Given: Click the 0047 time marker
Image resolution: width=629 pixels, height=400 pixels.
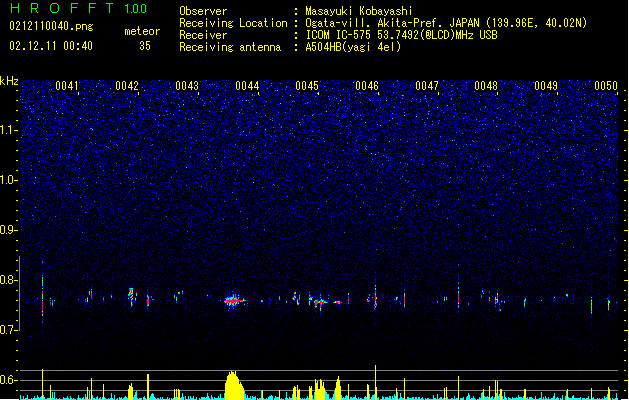Looking at the screenshot, I should click(x=427, y=86).
